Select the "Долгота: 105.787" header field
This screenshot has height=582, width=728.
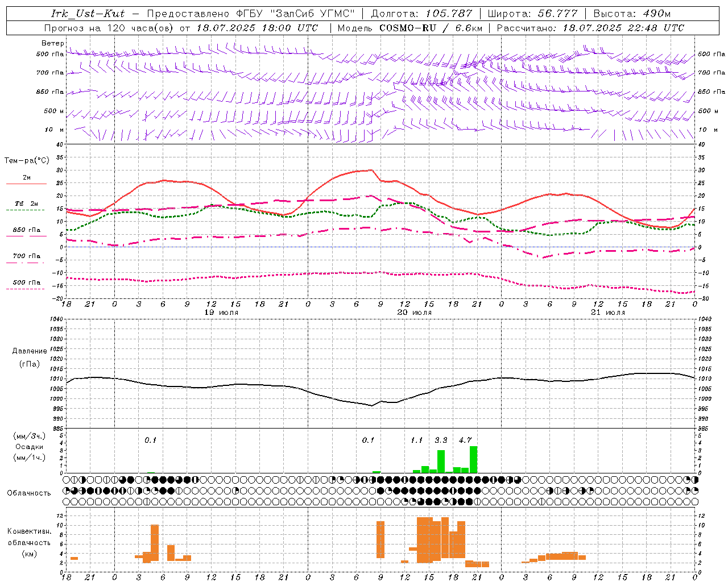[x=421, y=14]
